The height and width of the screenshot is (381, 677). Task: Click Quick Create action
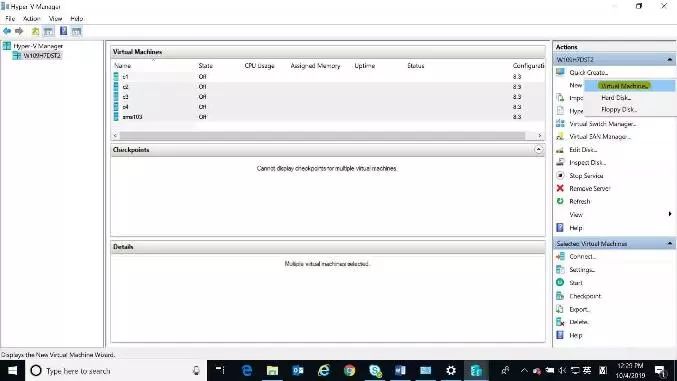(588, 73)
